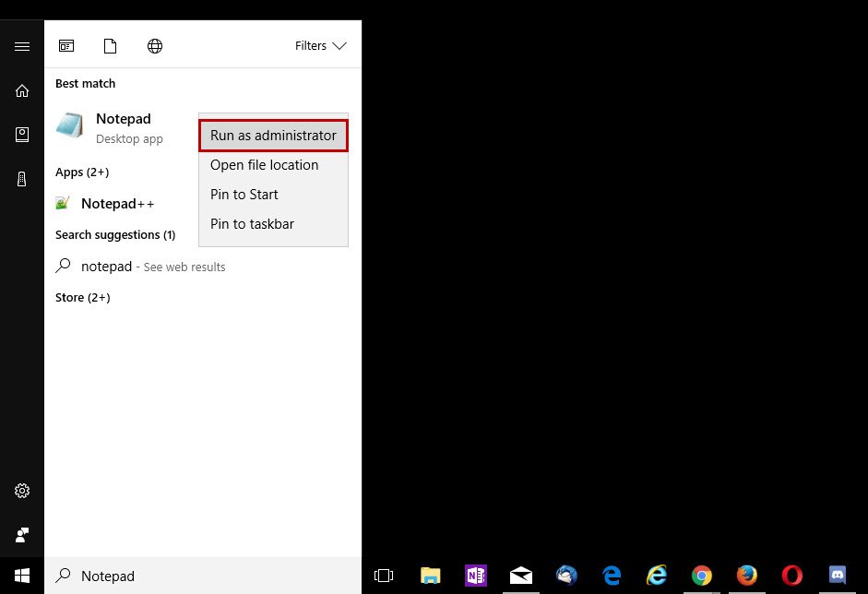Viewport: 868px width, 594px height.
Task: Launch Firefox from taskbar
Action: click(747, 576)
